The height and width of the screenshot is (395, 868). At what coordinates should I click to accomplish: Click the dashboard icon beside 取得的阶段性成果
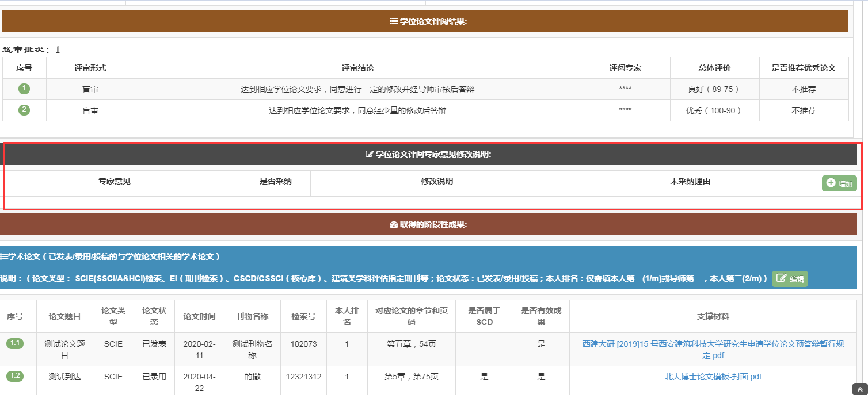pyautogui.click(x=394, y=224)
